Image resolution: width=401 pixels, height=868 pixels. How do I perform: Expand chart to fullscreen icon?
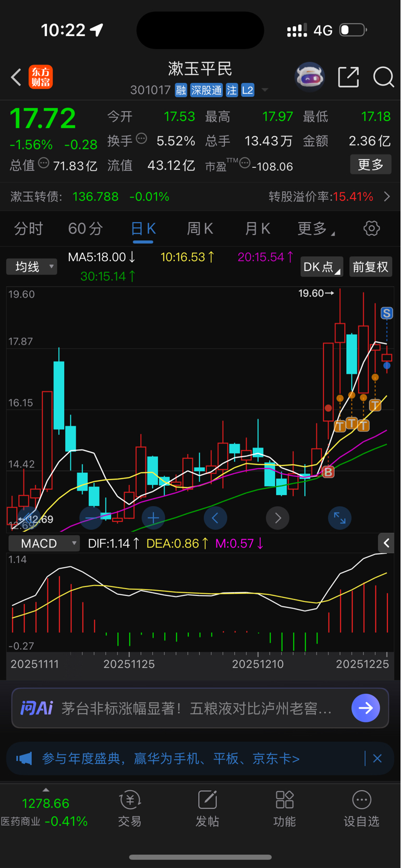click(x=339, y=518)
